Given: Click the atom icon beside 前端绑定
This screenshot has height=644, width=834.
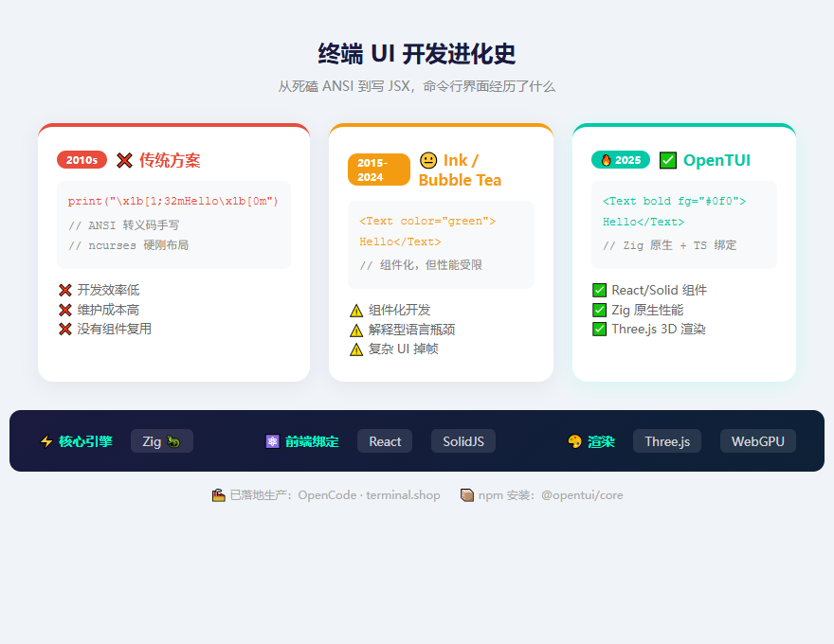Looking at the screenshot, I should pos(272,441).
